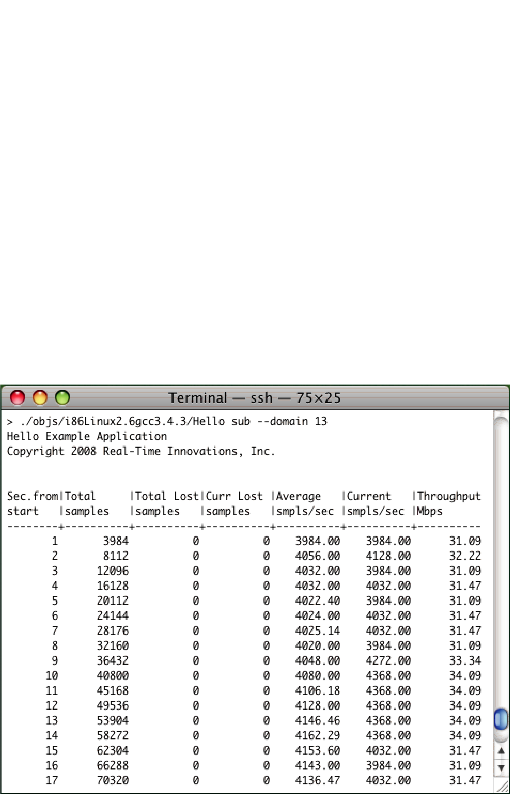Click average value 4136.47
Screen dimensions: 532x795
click(x=318, y=780)
